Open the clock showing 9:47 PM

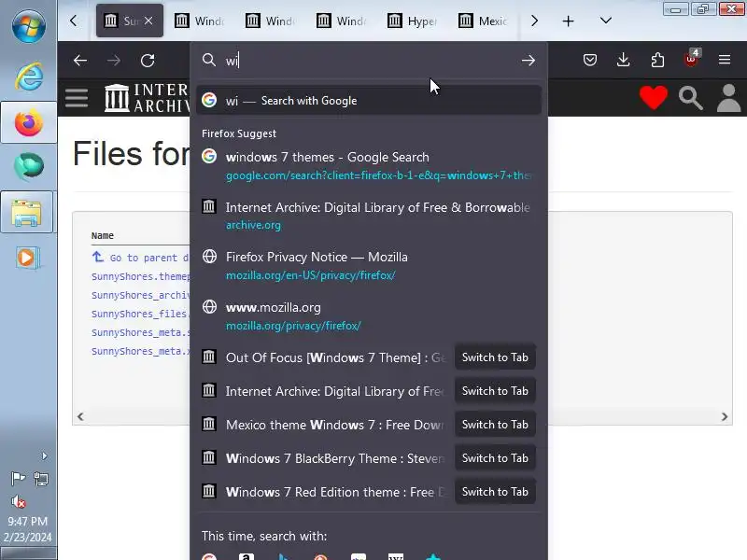pos(28,529)
